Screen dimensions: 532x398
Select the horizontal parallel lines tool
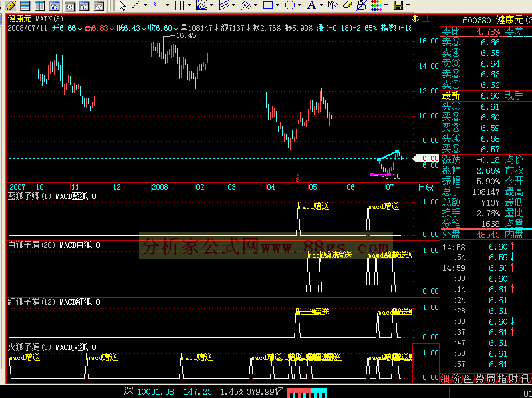158,5
